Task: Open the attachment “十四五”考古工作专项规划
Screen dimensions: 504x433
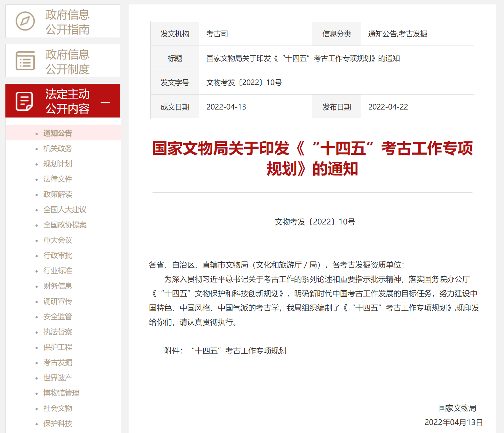Action: tap(239, 351)
